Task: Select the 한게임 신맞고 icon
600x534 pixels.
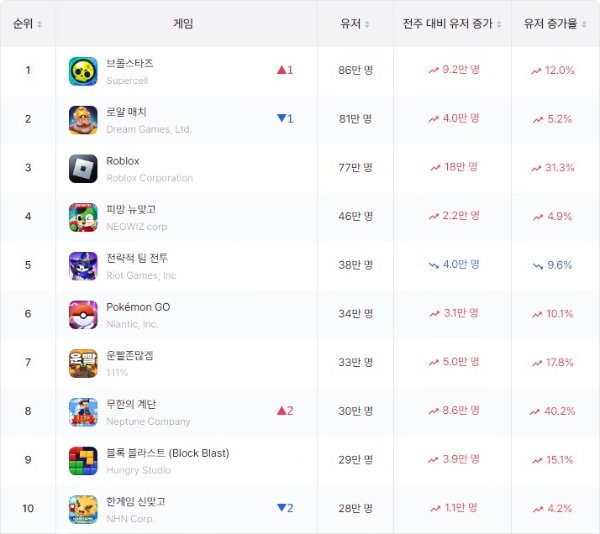Action: (x=83, y=510)
